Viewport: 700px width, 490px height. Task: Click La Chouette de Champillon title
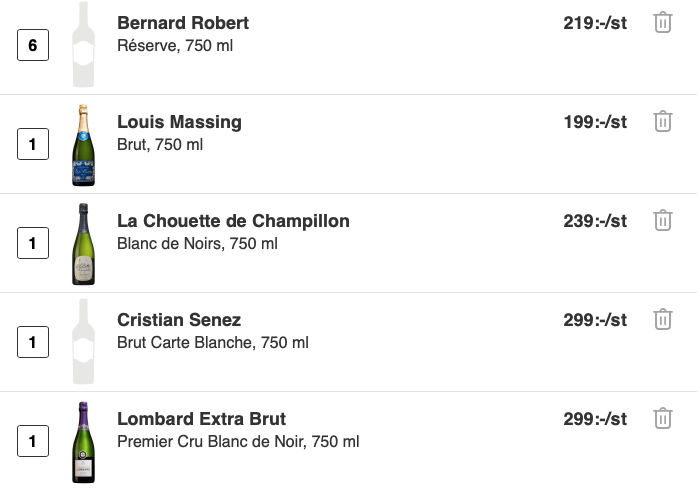(233, 221)
